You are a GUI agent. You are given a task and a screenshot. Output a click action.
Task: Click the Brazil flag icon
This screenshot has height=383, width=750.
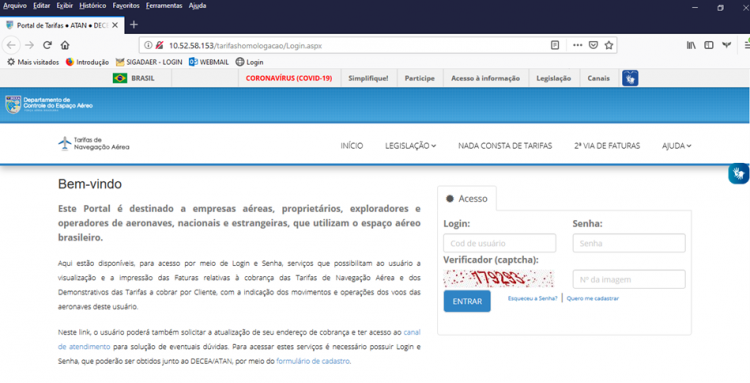pyautogui.click(x=120, y=78)
